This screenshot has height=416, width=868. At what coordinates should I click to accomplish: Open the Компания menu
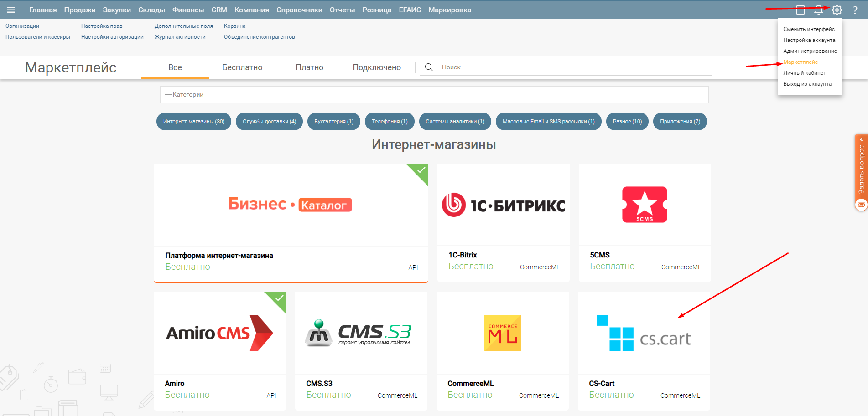click(252, 10)
